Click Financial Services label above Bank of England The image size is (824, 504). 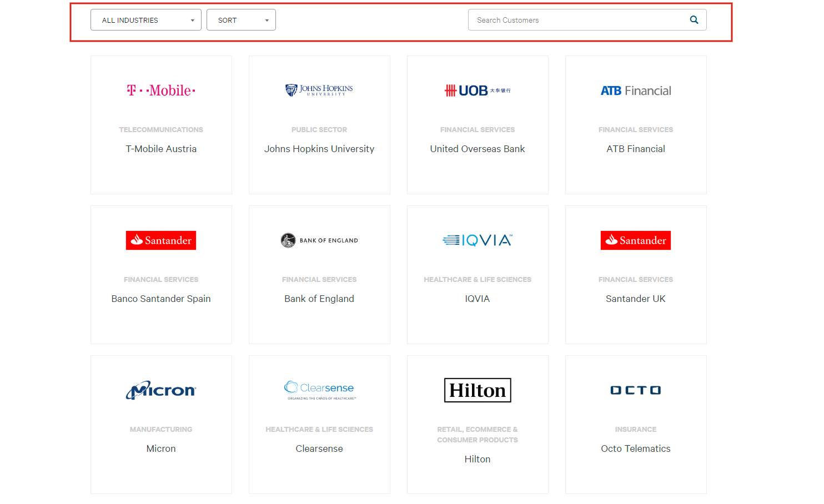(319, 279)
